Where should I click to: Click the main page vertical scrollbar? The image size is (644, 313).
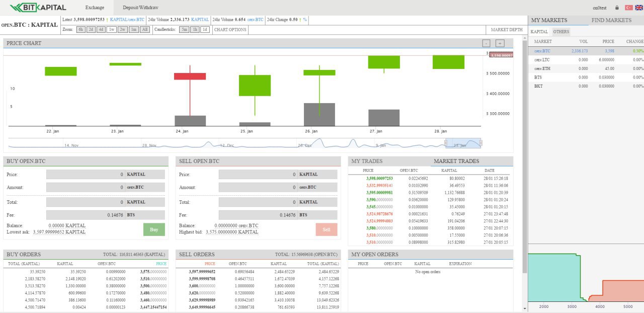(x=525, y=157)
